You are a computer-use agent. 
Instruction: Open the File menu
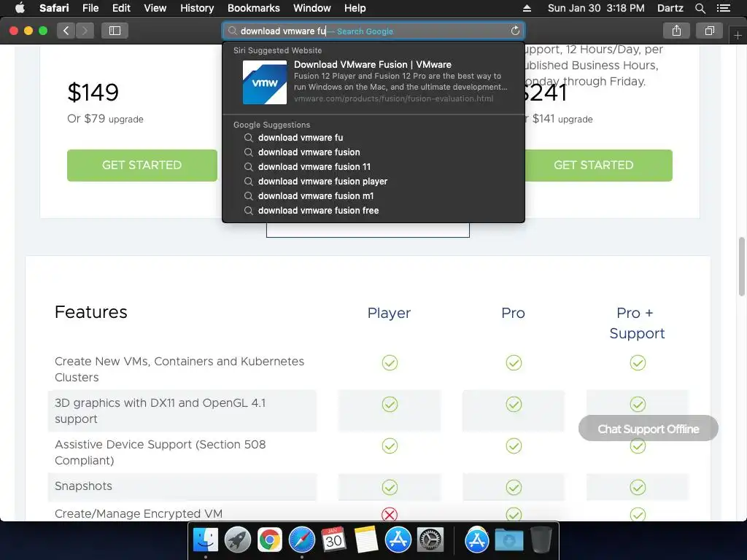coord(90,8)
